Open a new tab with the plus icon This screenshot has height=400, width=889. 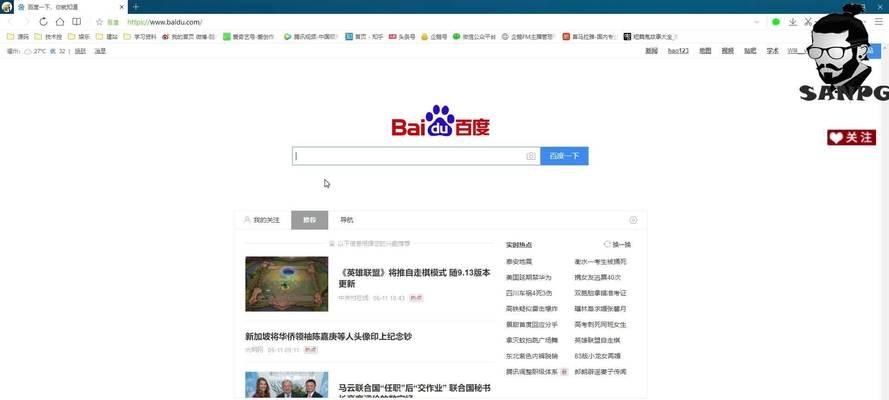136,7
